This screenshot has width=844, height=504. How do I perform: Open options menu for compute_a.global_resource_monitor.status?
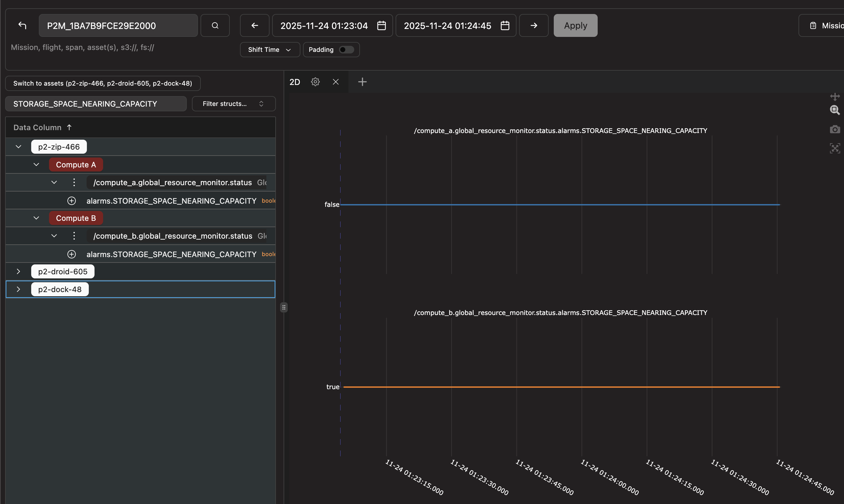coord(74,182)
